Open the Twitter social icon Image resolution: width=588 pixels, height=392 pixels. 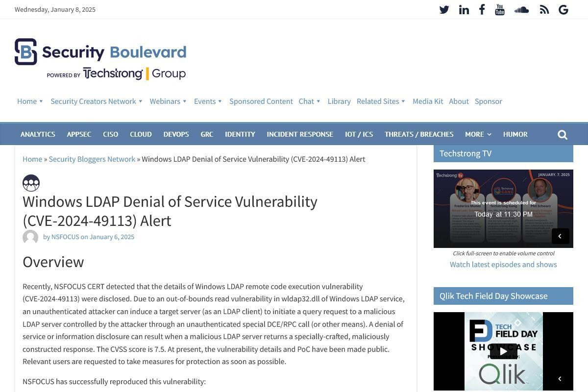coord(444,10)
